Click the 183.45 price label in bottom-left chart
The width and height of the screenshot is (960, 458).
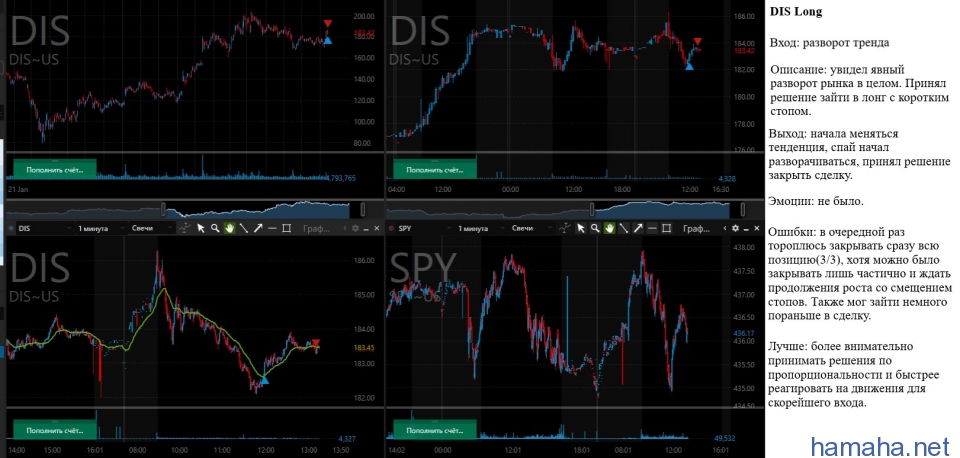point(364,348)
